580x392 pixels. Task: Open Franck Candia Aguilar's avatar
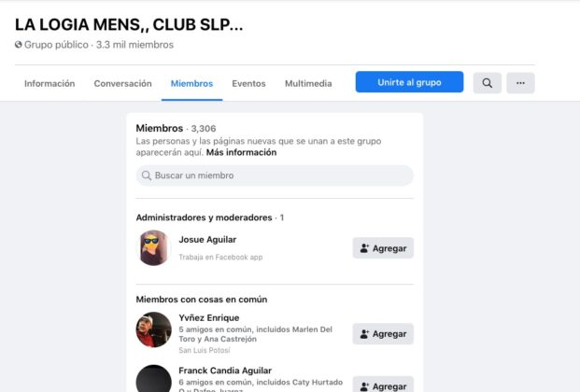153,379
